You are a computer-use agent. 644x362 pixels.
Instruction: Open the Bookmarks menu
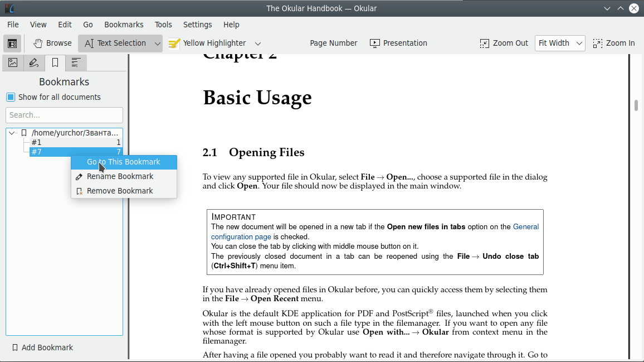124,25
